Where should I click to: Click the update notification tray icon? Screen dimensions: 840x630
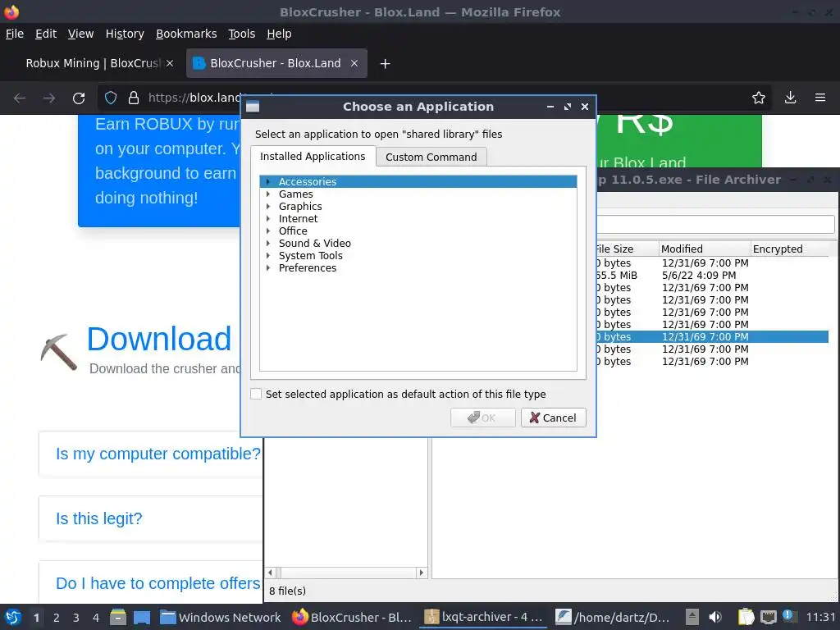tap(789, 617)
